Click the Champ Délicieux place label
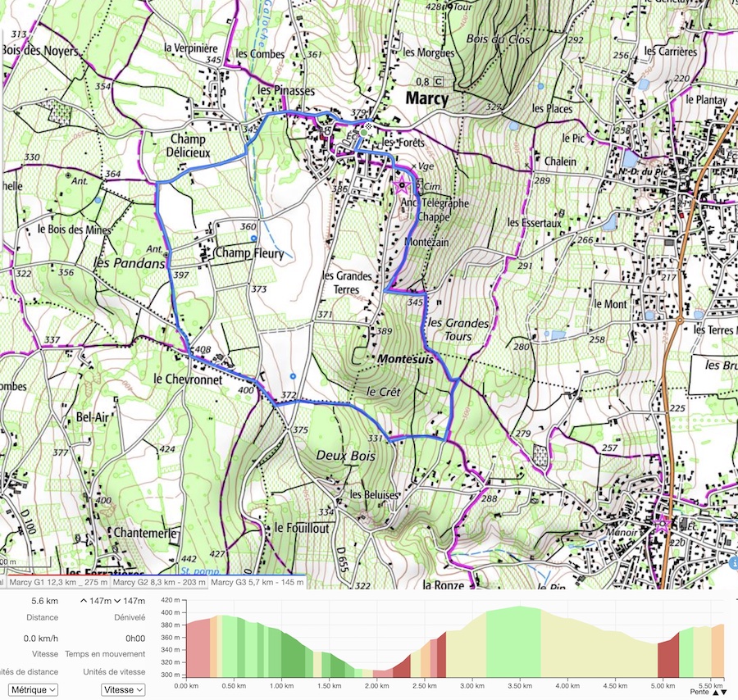Viewport: 738px width, 700px height. [189, 145]
